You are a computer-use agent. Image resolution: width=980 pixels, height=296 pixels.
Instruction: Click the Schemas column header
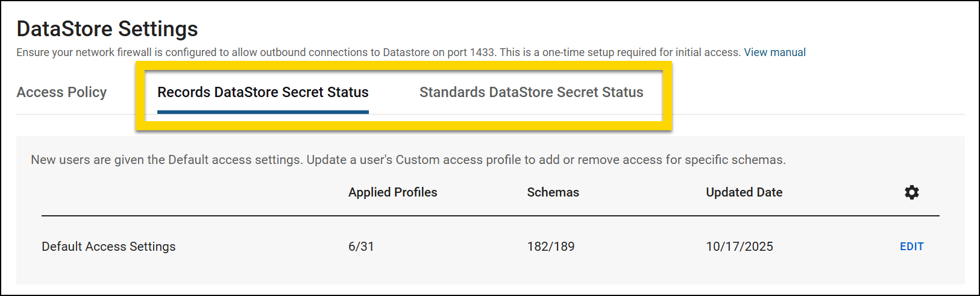coord(553,192)
